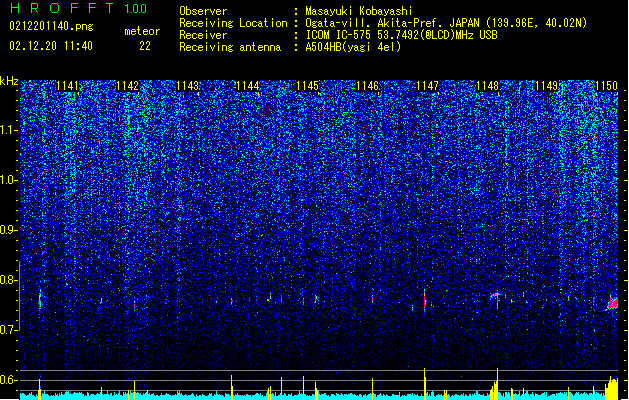Viewport: 629px width, 400px height.
Task: Click the 1.0 frequency axis label
Action: tap(9, 180)
